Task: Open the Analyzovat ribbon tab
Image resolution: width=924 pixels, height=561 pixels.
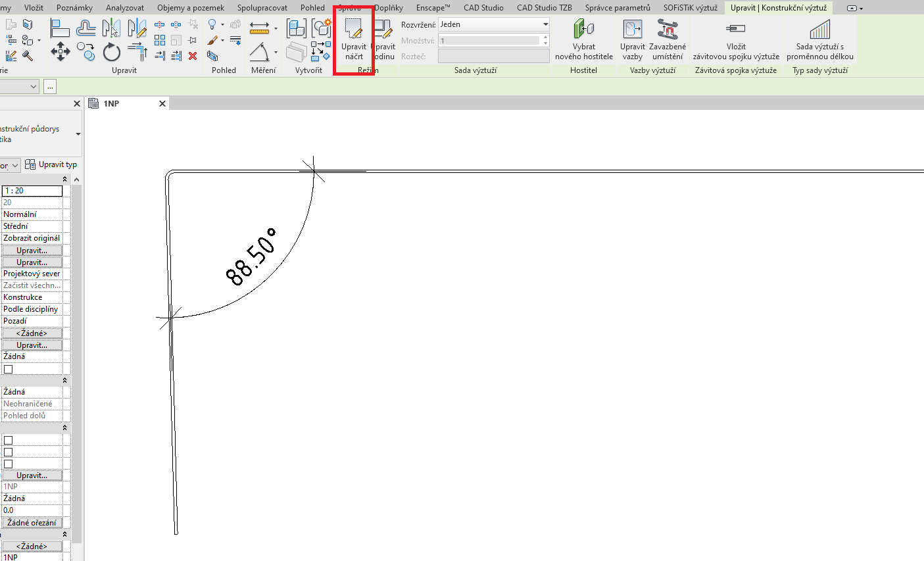Action: [125, 8]
